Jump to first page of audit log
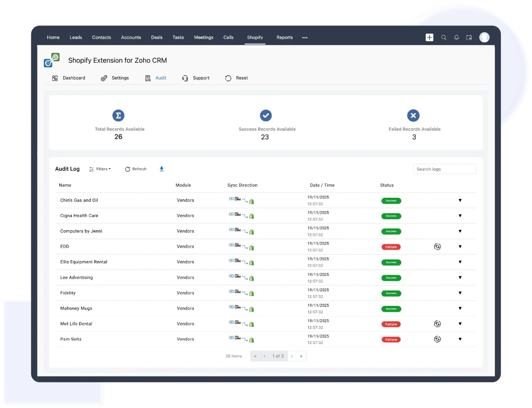Image resolution: width=532 pixels, height=408 pixels. click(255, 356)
